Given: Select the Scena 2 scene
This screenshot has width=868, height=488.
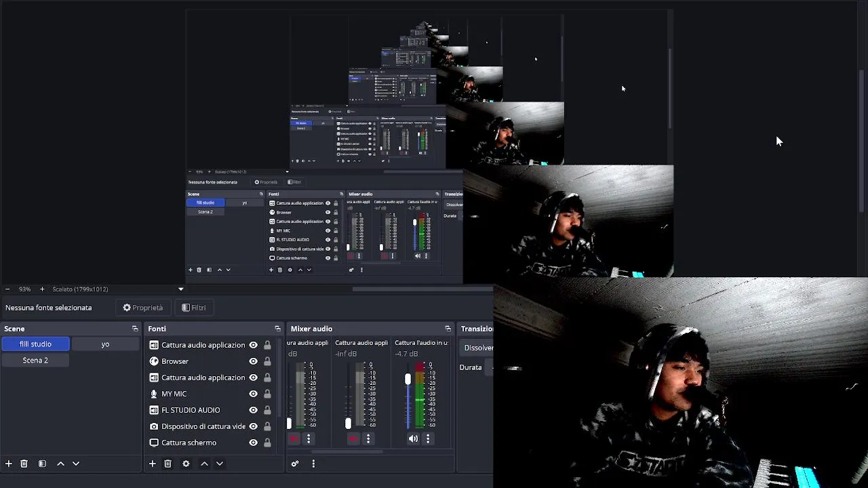Looking at the screenshot, I should pos(35,361).
